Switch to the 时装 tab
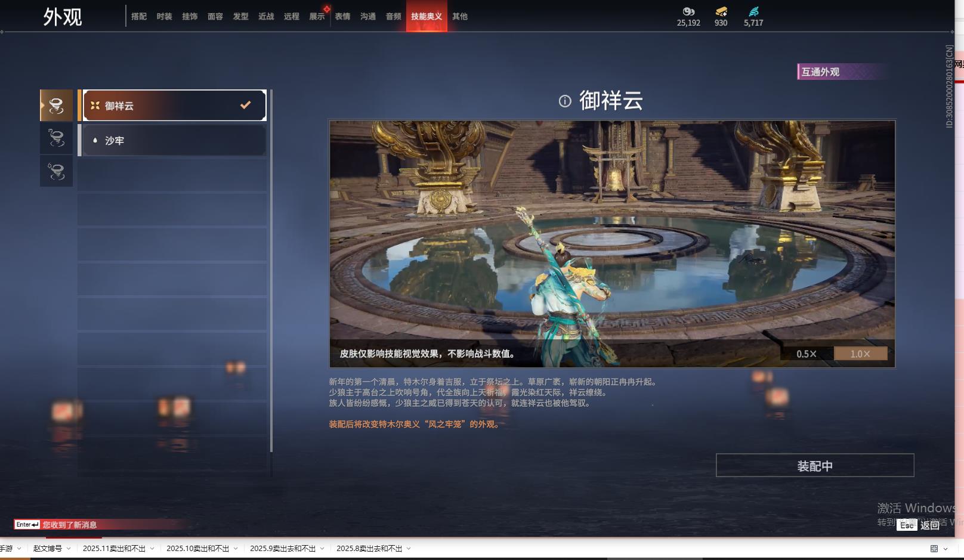This screenshot has height=560, width=964. click(164, 17)
